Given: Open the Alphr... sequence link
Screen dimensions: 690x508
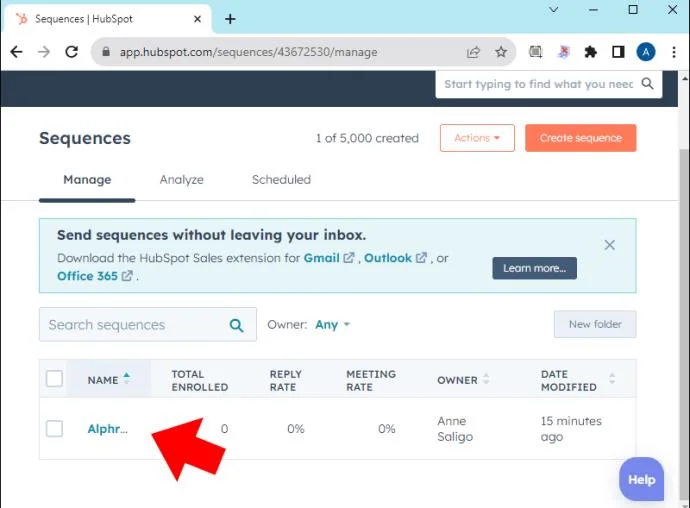Looking at the screenshot, I should tap(107, 429).
